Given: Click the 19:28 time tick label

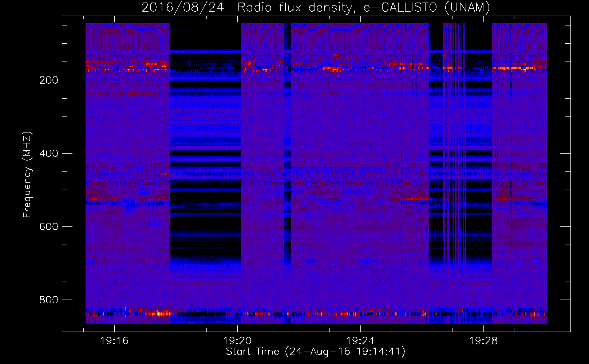Looking at the screenshot, I should tap(483, 341).
